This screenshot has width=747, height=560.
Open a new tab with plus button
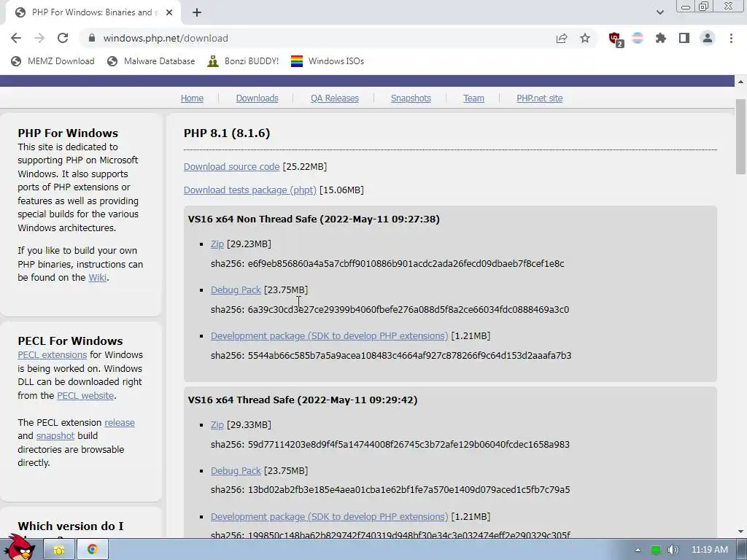(x=197, y=12)
